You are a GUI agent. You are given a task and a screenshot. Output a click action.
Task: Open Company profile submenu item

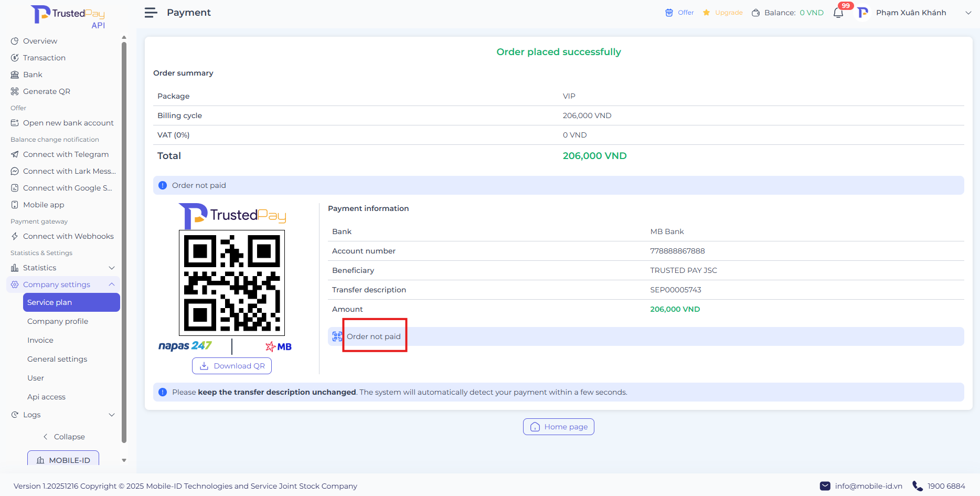pos(58,321)
